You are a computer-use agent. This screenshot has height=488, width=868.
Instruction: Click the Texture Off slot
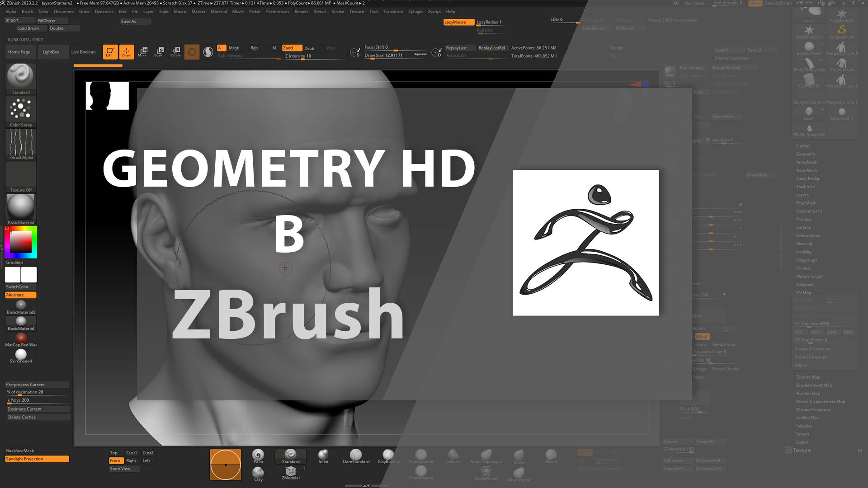click(21, 177)
